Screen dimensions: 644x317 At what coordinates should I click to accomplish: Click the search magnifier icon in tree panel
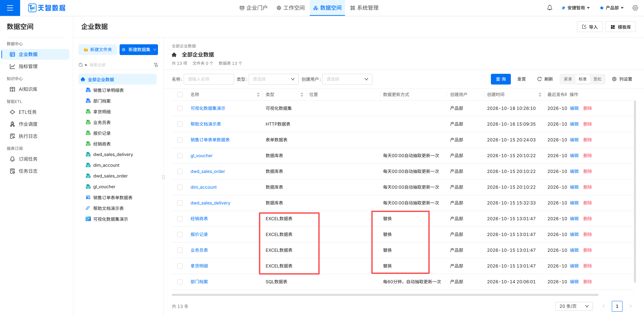tap(81, 65)
